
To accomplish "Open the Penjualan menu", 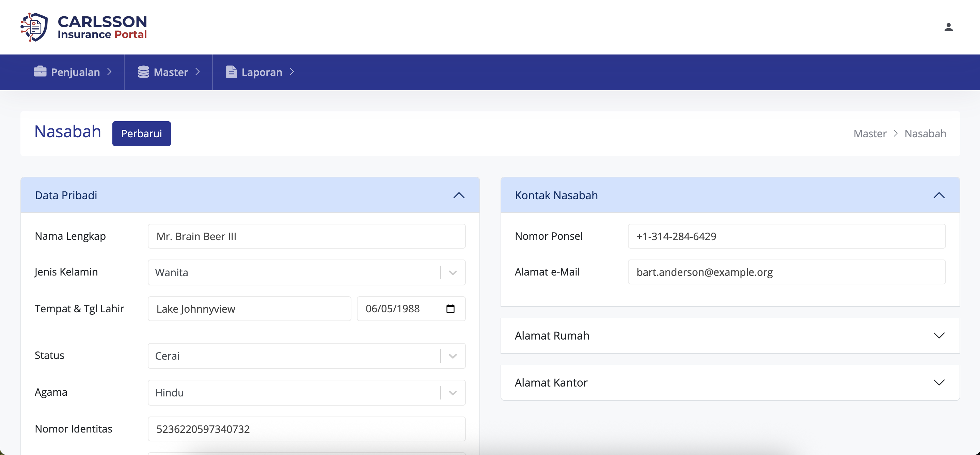I will [73, 72].
